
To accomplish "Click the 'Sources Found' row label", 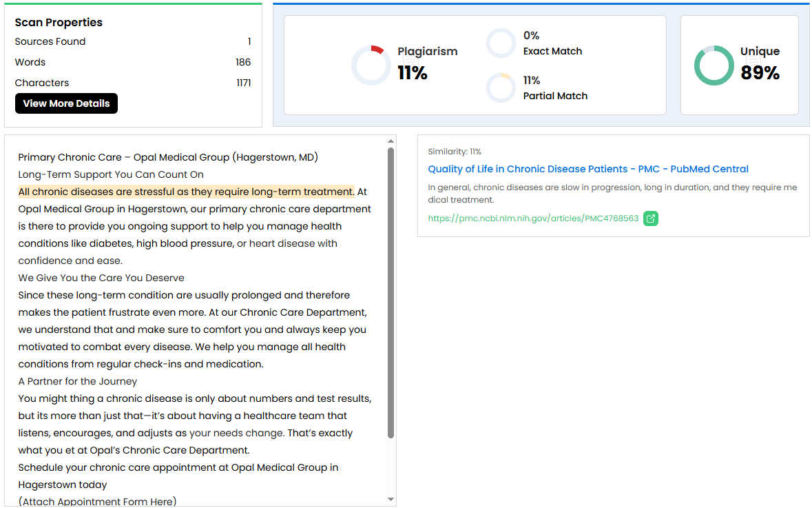I will click(x=50, y=41).
